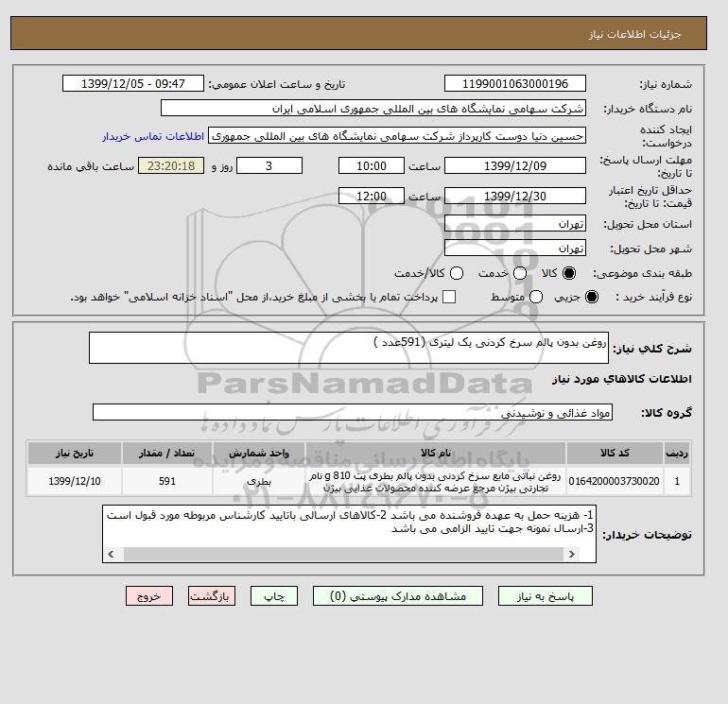The width and height of the screenshot is (728, 704).
Task: Click the product name cell in row 1
Action: 436,481
